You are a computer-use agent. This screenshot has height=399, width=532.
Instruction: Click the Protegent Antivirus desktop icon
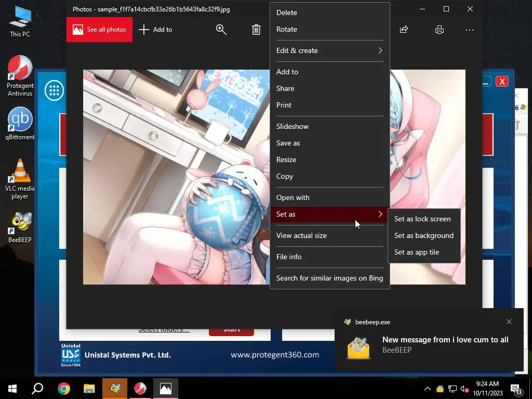pyautogui.click(x=20, y=76)
